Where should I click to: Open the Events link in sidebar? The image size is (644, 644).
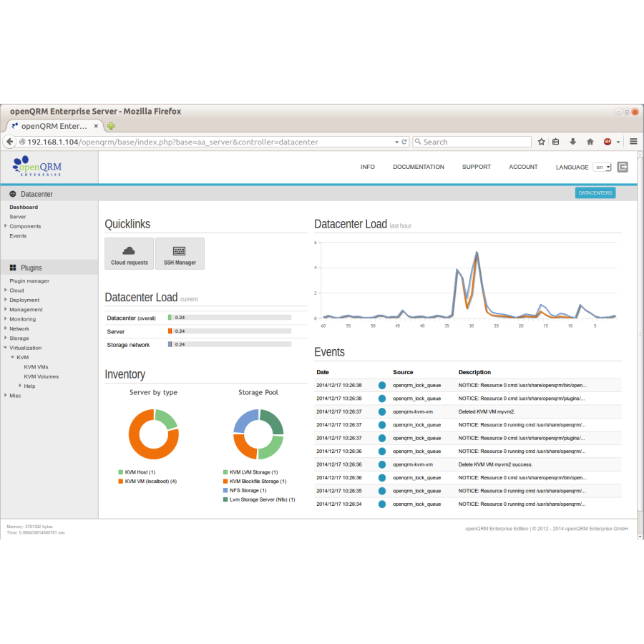(x=18, y=235)
